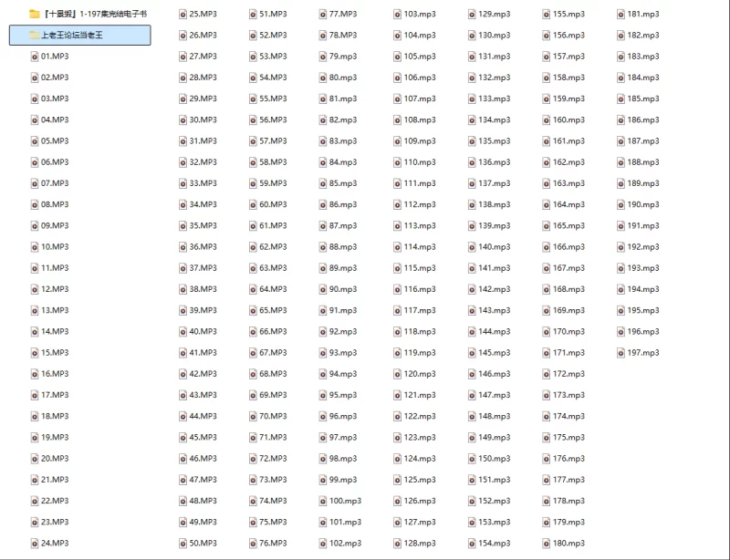This screenshot has height=560, width=730.
Task: Click the audio icon of 37.MP3
Action: tap(183, 268)
